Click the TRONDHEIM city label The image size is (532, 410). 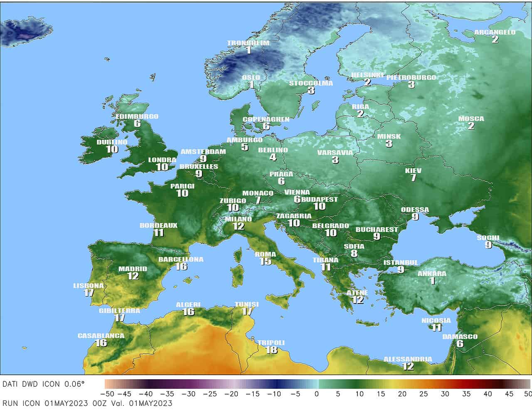click(248, 43)
